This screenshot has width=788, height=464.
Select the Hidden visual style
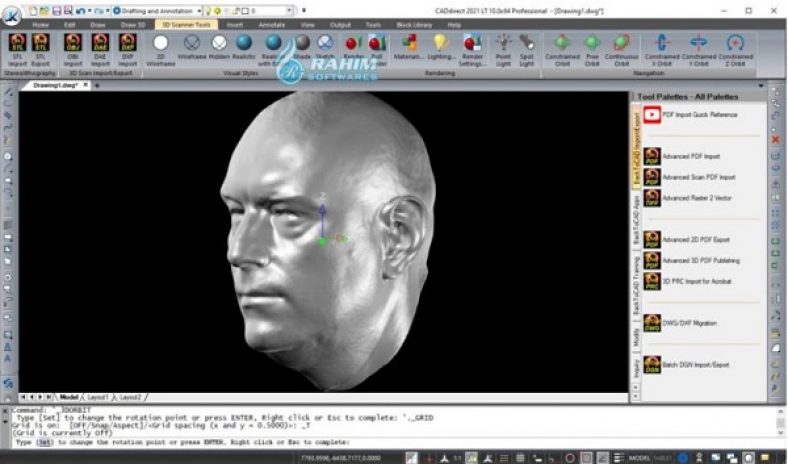219,48
